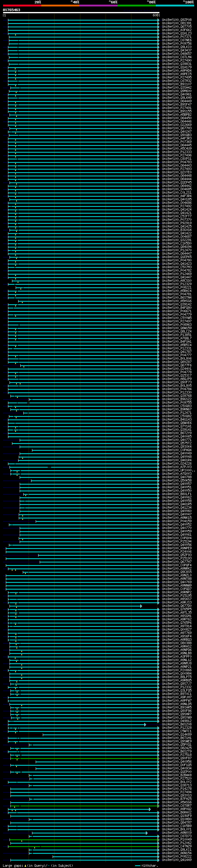Image resolution: width=197 pixels, height=868 pixels.
Task: Select the UniRef100_Q9M600 label
Action: [x=176, y=91]
